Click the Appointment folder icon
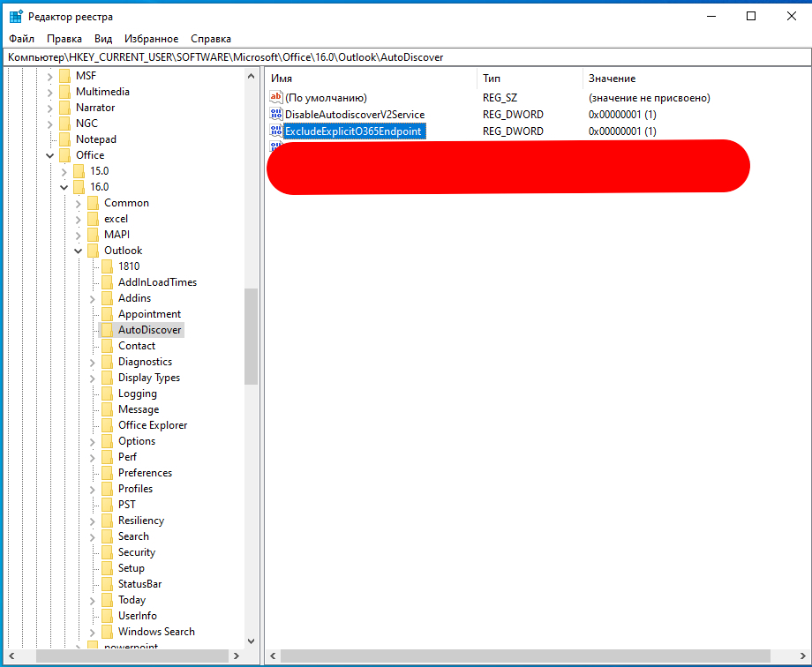The height and width of the screenshot is (667, 812). [107, 314]
